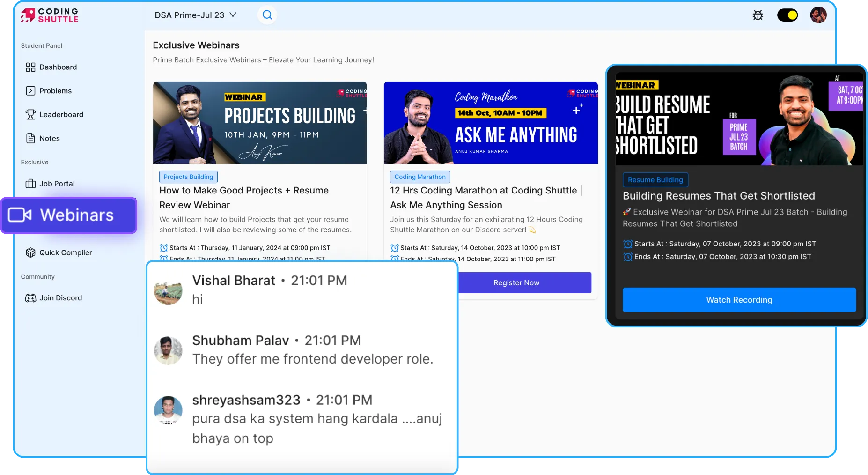Open Dashboard from the sidebar
Viewport: 868px width, 475px height.
51,67
